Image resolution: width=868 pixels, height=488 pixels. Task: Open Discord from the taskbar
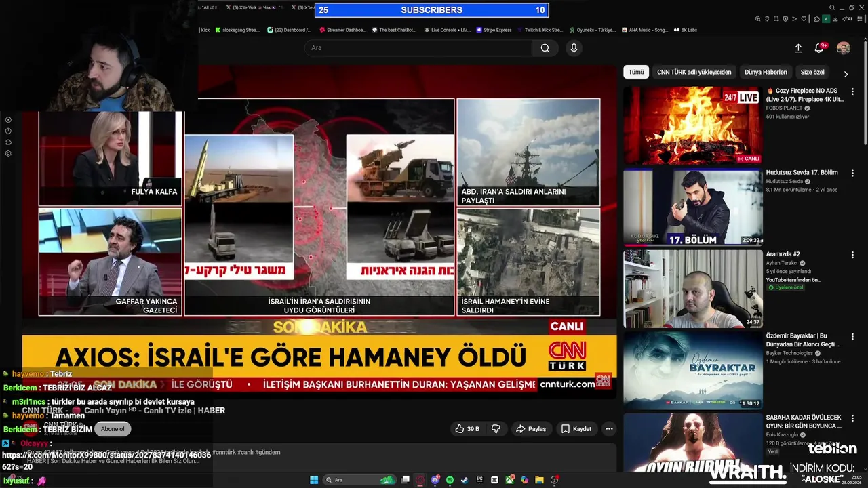point(435,480)
